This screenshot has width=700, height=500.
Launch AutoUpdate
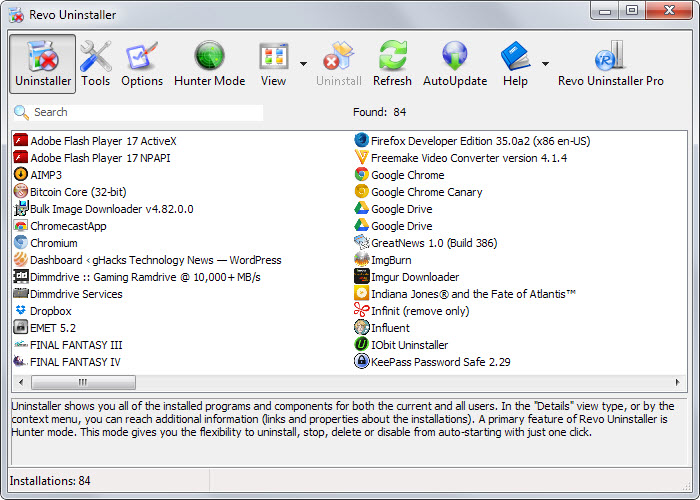click(455, 64)
